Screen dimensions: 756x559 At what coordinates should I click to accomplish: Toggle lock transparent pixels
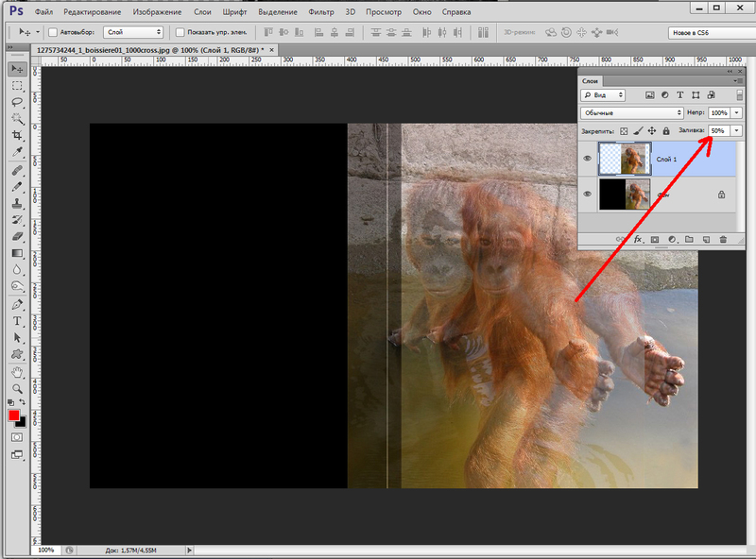[624, 131]
